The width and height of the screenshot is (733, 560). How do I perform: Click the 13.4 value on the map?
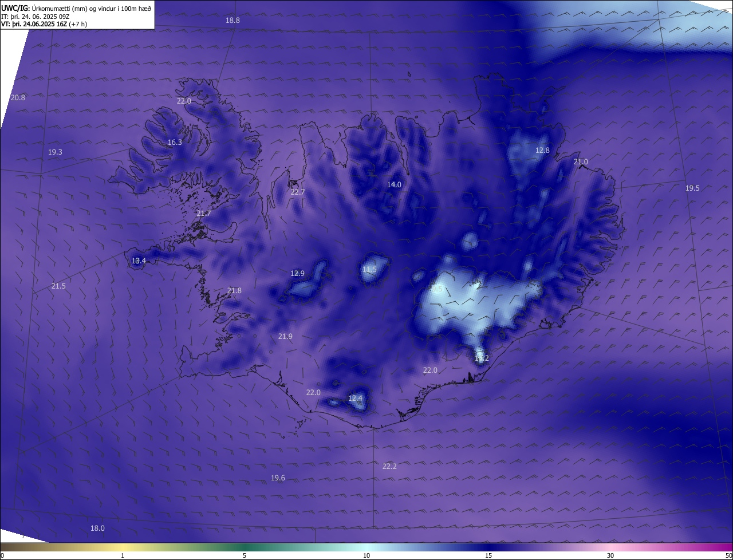pos(139,261)
